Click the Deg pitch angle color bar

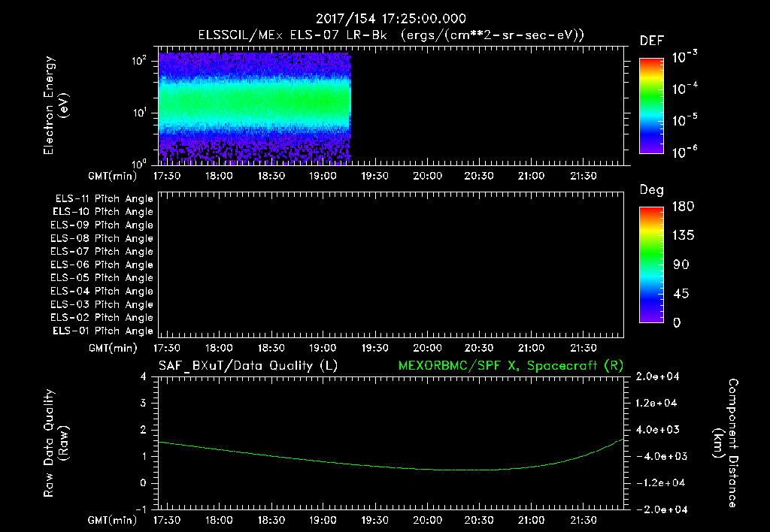651,264
